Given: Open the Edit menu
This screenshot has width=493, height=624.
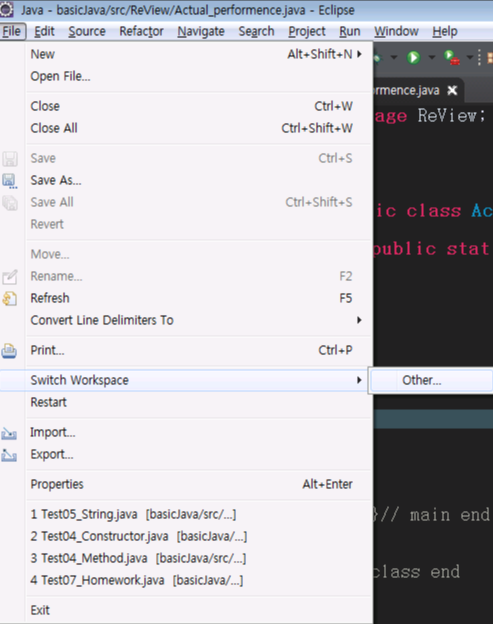Looking at the screenshot, I should (44, 31).
